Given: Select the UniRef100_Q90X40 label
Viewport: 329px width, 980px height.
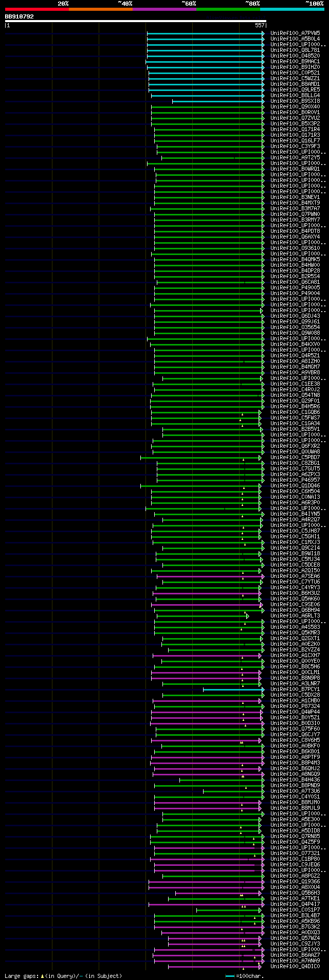Looking at the screenshot, I should tap(295, 106).
